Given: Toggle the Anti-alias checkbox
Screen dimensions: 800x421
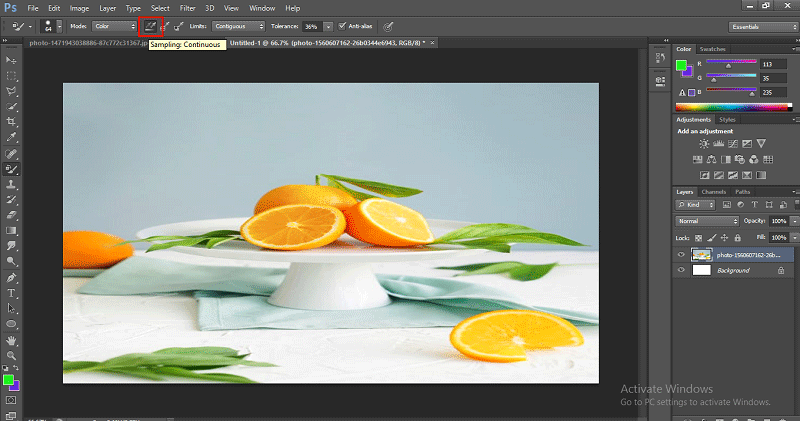Looking at the screenshot, I should click(x=342, y=26).
